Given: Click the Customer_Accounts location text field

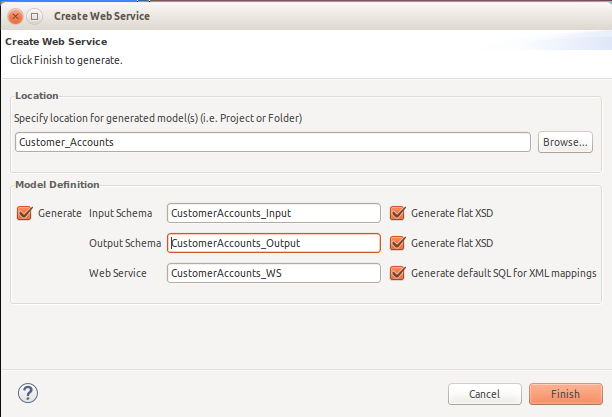Looking at the screenshot, I should click(272, 142).
